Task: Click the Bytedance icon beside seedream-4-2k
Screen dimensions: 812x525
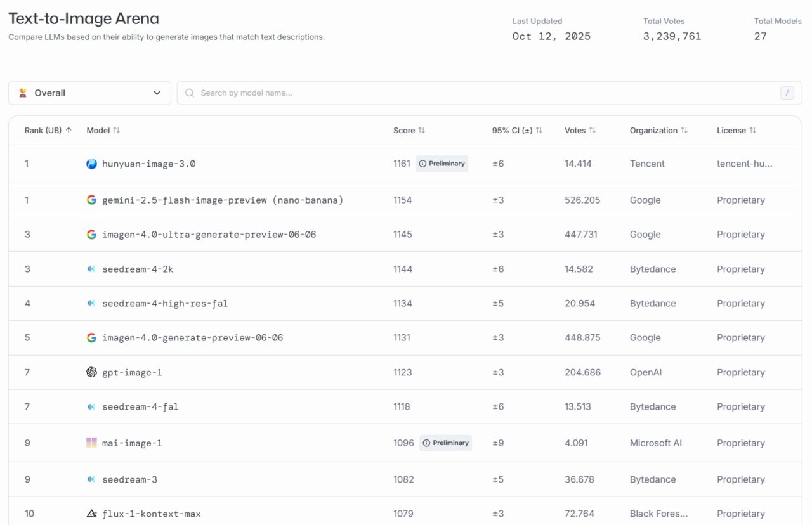Action: pyautogui.click(x=91, y=269)
